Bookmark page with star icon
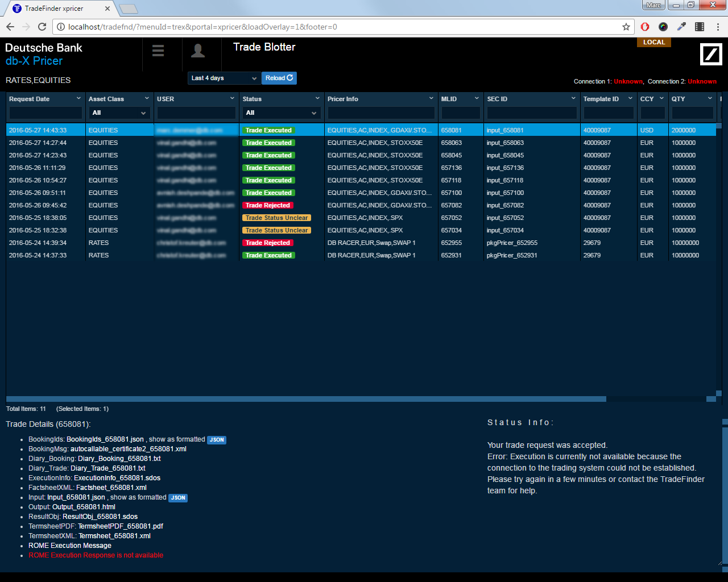The height and width of the screenshot is (582, 728). coord(626,27)
